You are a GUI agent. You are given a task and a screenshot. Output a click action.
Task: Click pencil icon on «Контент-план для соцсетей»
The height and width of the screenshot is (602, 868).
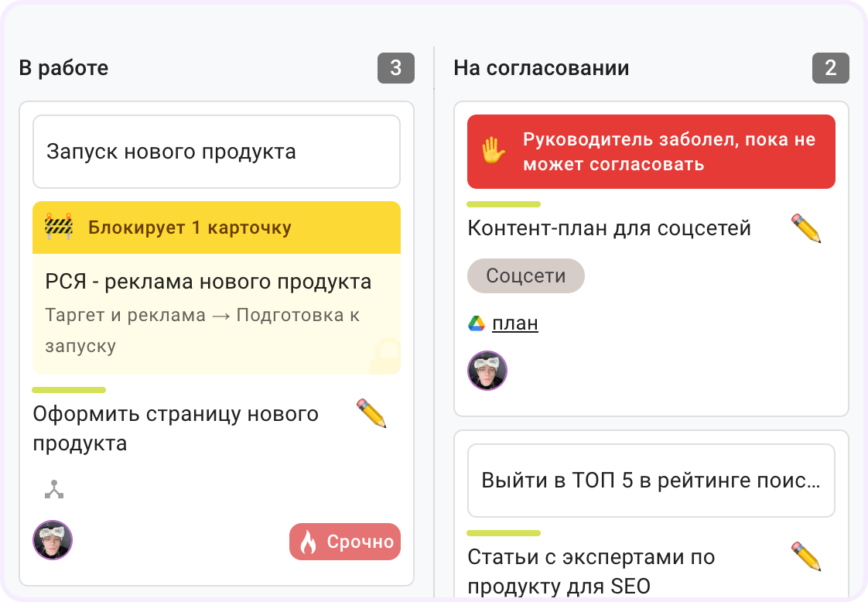click(x=806, y=228)
